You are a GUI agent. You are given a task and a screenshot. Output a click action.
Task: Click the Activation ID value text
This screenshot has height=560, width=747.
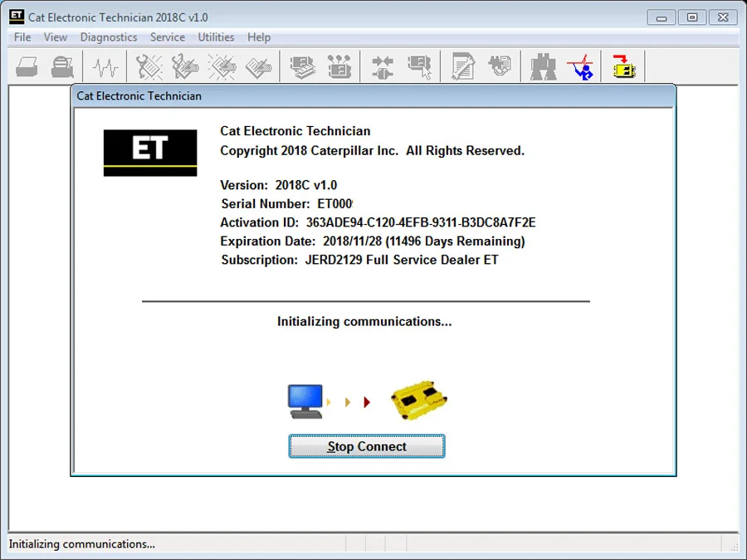point(421,222)
